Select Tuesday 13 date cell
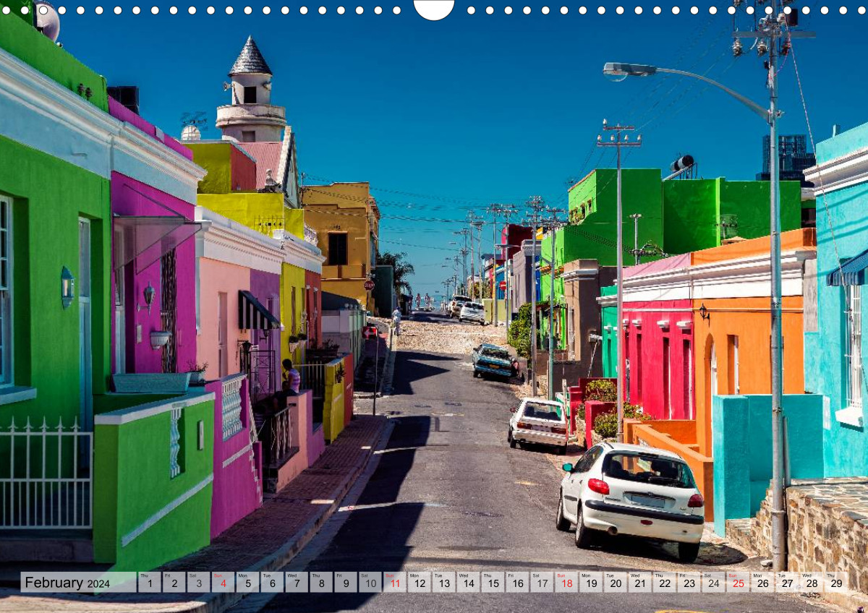The width and height of the screenshot is (868, 613). point(444,583)
